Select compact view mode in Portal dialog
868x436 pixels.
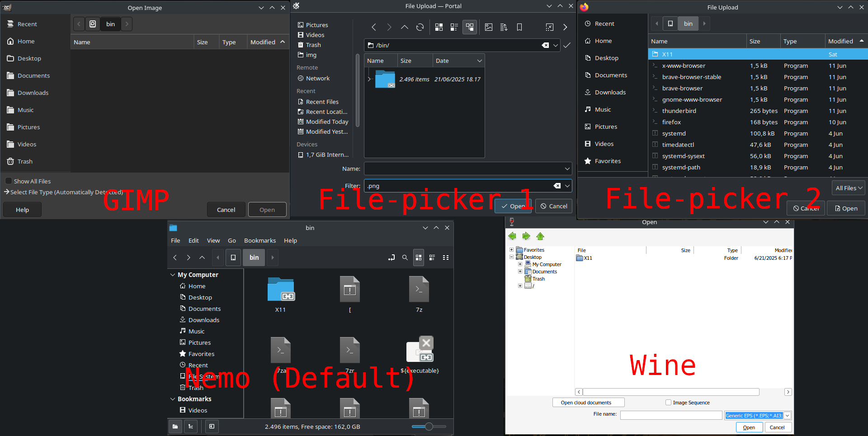pyautogui.click(x=454, y=27)
